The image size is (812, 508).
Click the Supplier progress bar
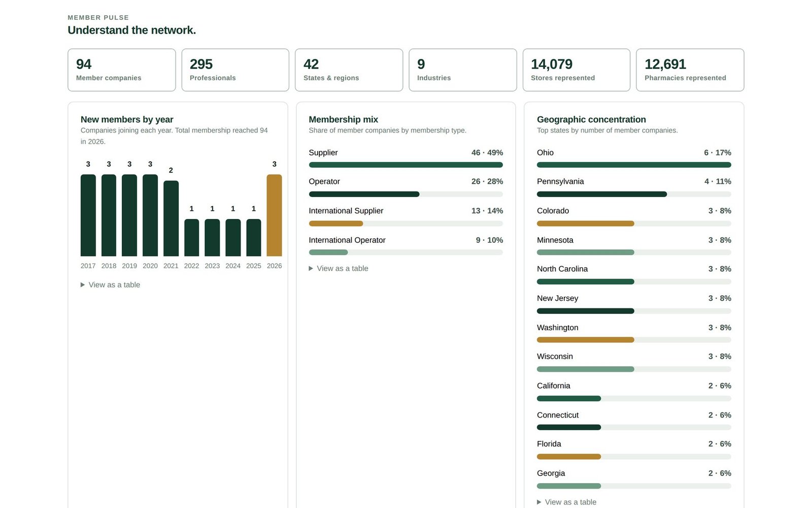click(x=406, y=165)
